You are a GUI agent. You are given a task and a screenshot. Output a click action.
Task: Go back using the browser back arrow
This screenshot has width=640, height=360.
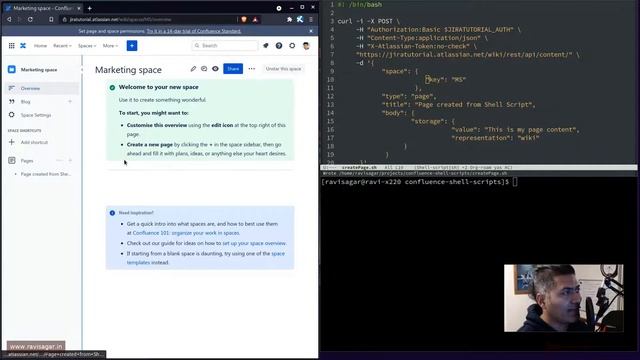pyautogui.click(x=9, y=19)
